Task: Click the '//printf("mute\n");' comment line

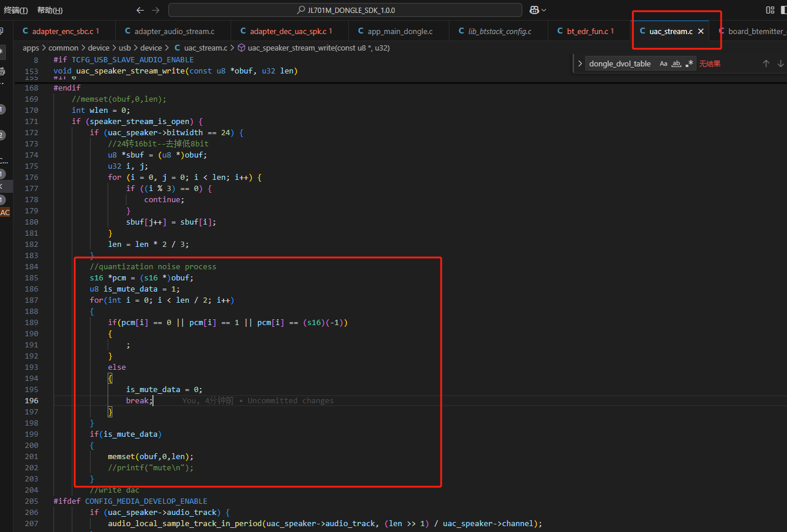Action: click(151, 467)
